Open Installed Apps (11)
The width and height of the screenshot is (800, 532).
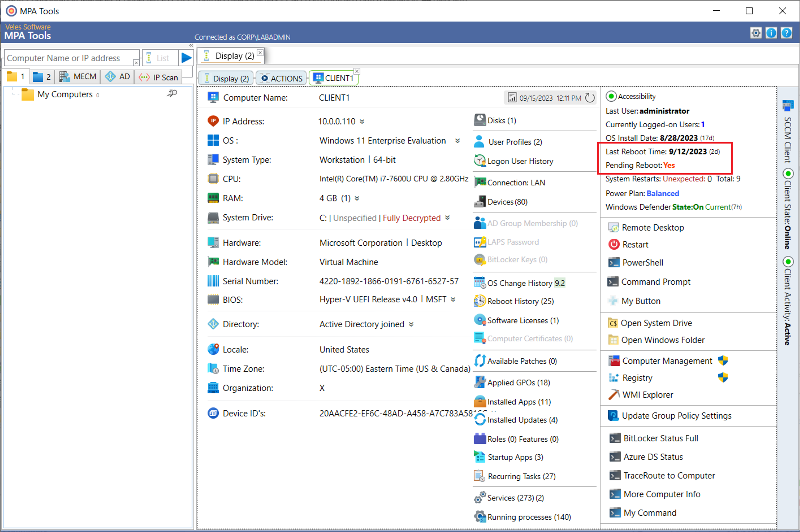coord(512,402)
